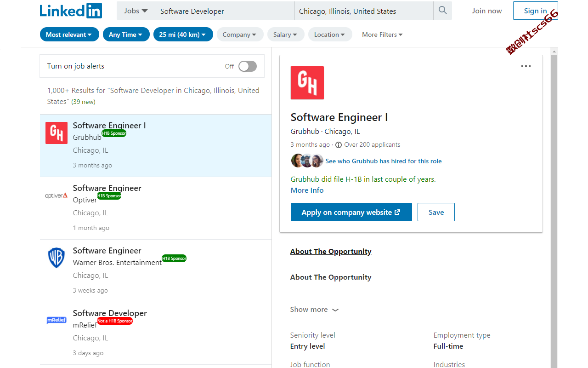
Task: Click the 3 days ago mRelief timestamp
Action: point(88,353)
